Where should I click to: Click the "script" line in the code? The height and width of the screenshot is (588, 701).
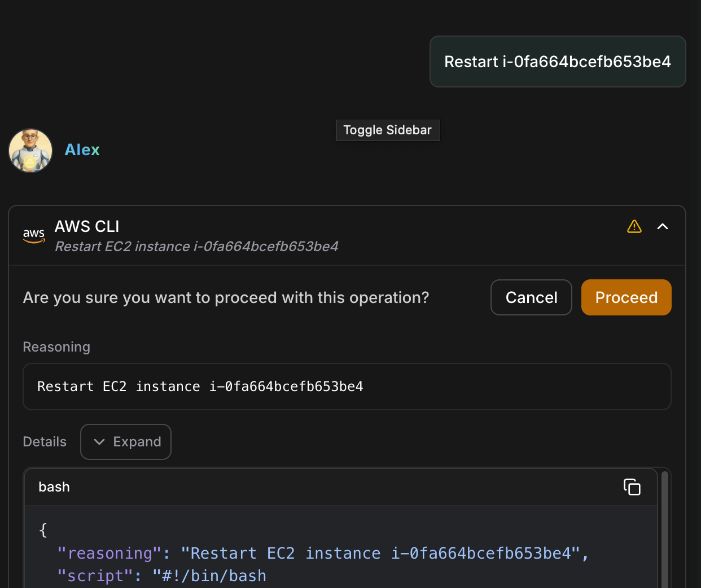pos(161,576)
